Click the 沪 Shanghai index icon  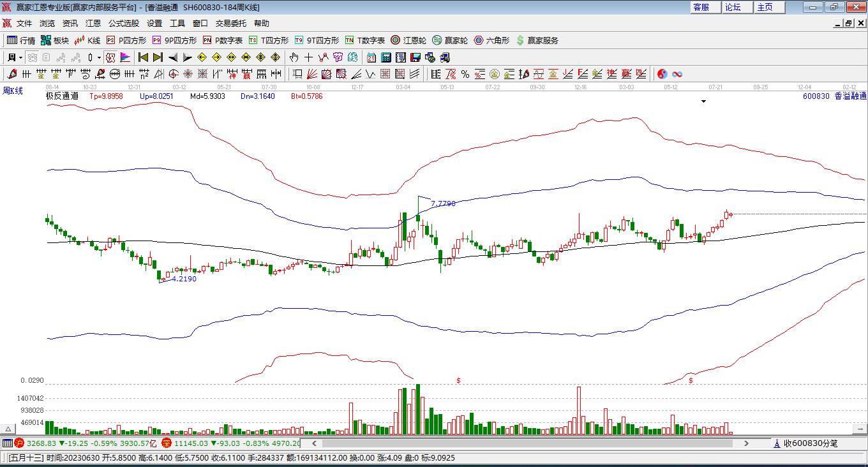(x=19, y=443)
